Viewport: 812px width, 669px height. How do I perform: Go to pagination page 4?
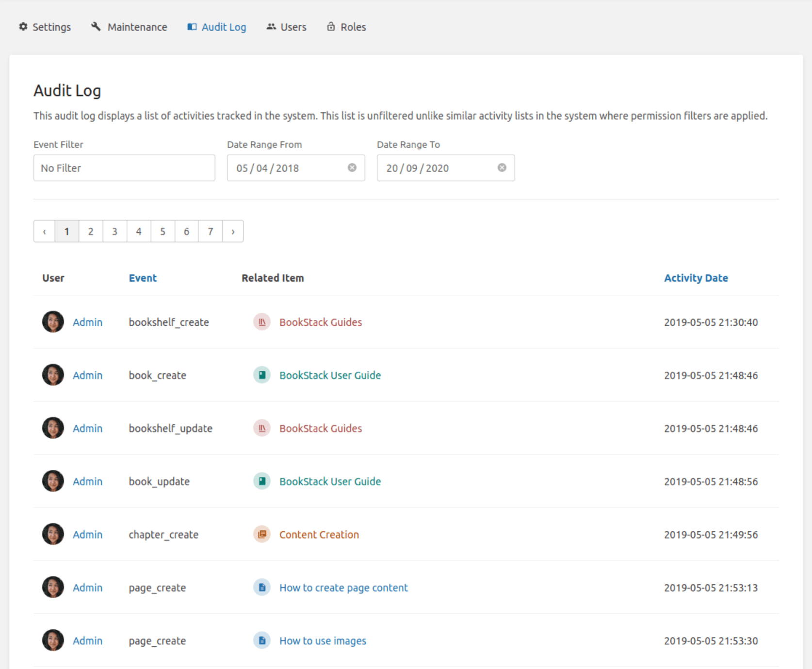coord(139,232)
